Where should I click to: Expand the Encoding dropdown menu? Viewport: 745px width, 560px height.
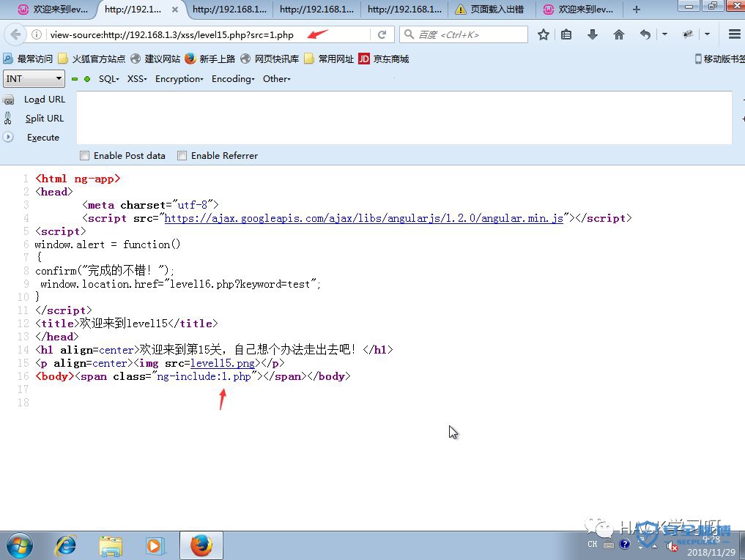pyautogui.click(x=233, y=79)
